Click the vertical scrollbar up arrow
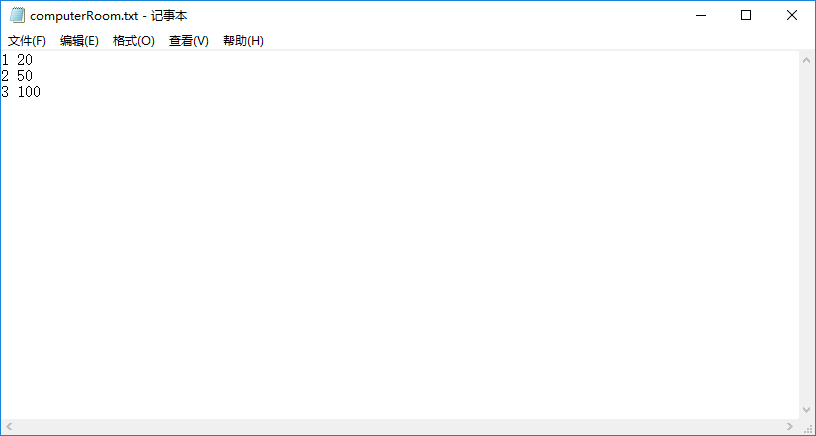The width and height of the screenshot is (816, 436). 806,60
